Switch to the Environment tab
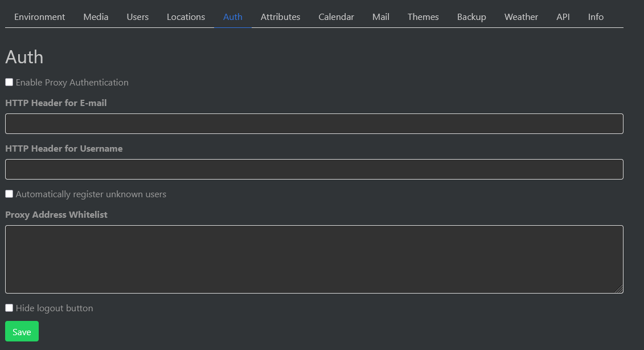Viewport: 644px width, 350px height. point(39,17)
